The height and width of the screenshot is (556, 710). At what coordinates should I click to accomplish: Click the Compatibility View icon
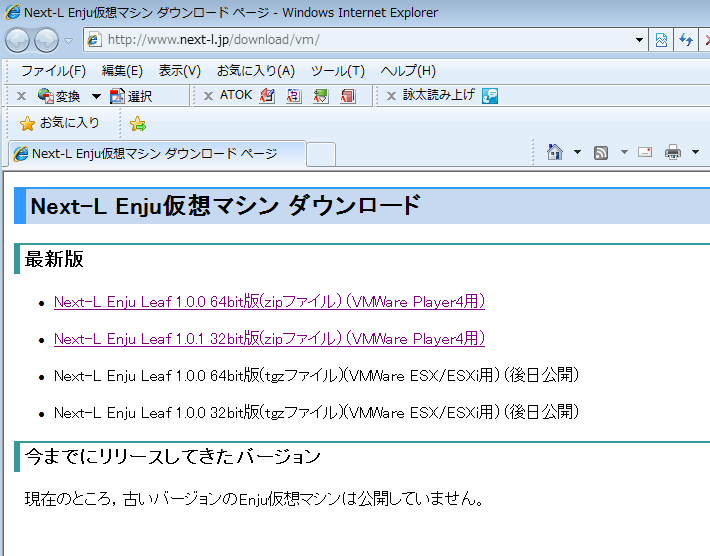[661, 40]
